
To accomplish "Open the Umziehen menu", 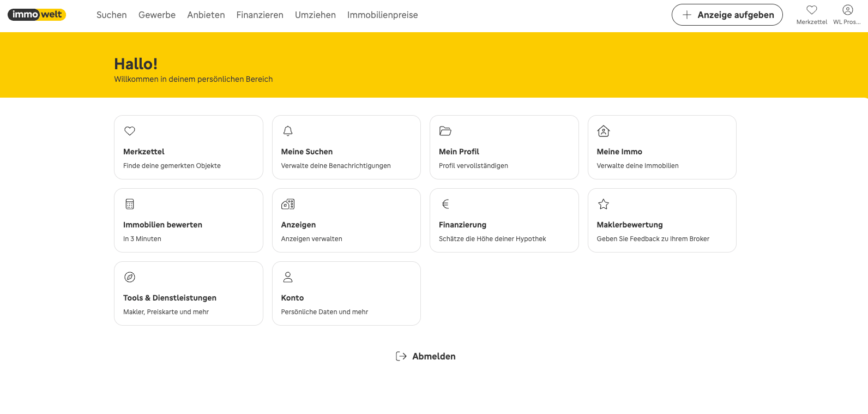I will click(316, 15).
